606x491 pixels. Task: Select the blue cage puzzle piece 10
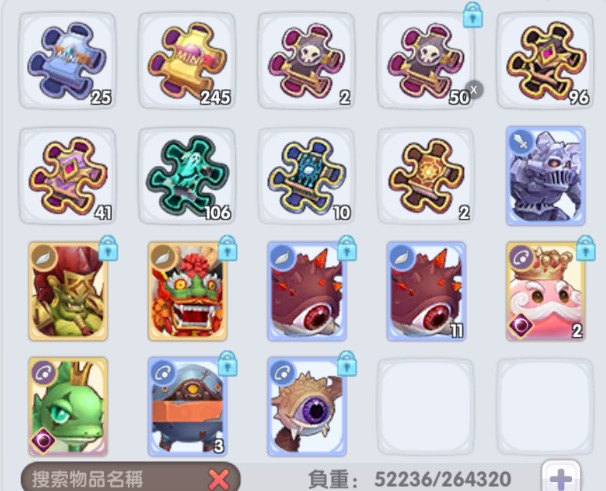pos(306,176)
